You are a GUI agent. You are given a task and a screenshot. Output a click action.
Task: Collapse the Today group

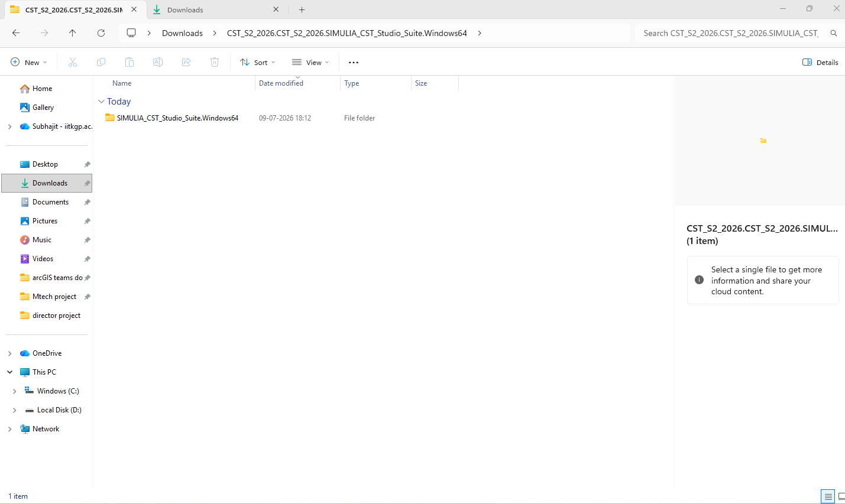click(x=101, y=102)
